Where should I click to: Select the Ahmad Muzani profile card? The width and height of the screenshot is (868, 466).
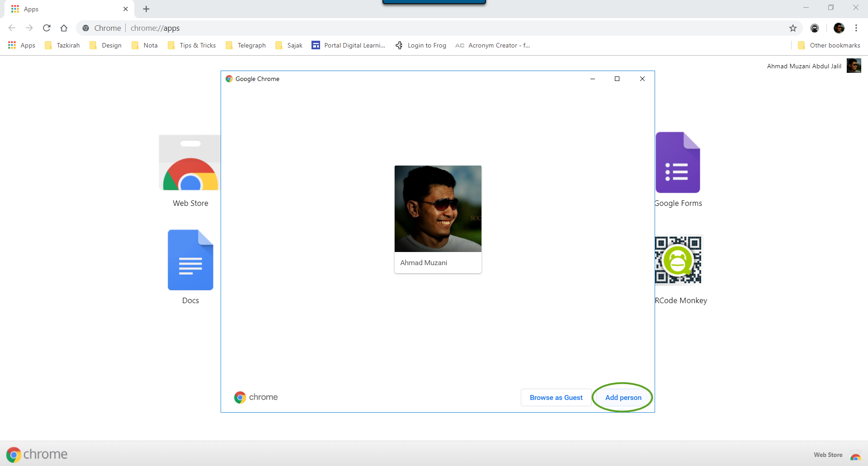[438, 219]
